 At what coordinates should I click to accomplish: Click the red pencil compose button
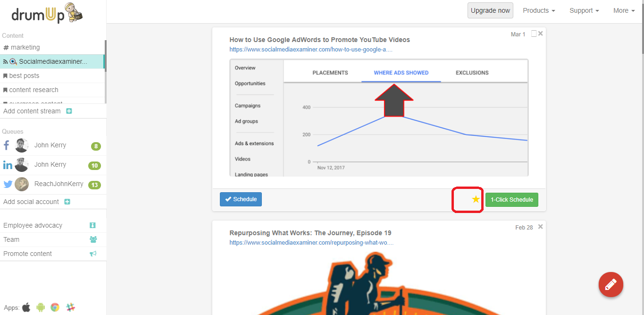click(611, 285)
